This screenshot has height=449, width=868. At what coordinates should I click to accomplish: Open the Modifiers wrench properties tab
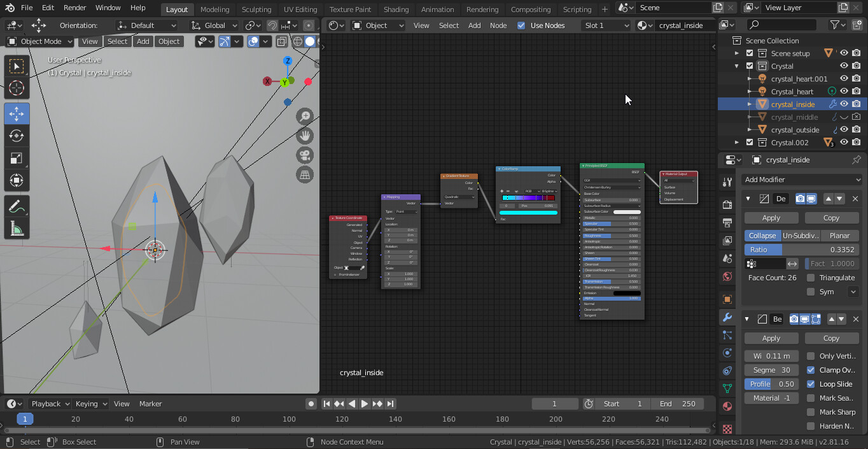click(x=727, y=317)
